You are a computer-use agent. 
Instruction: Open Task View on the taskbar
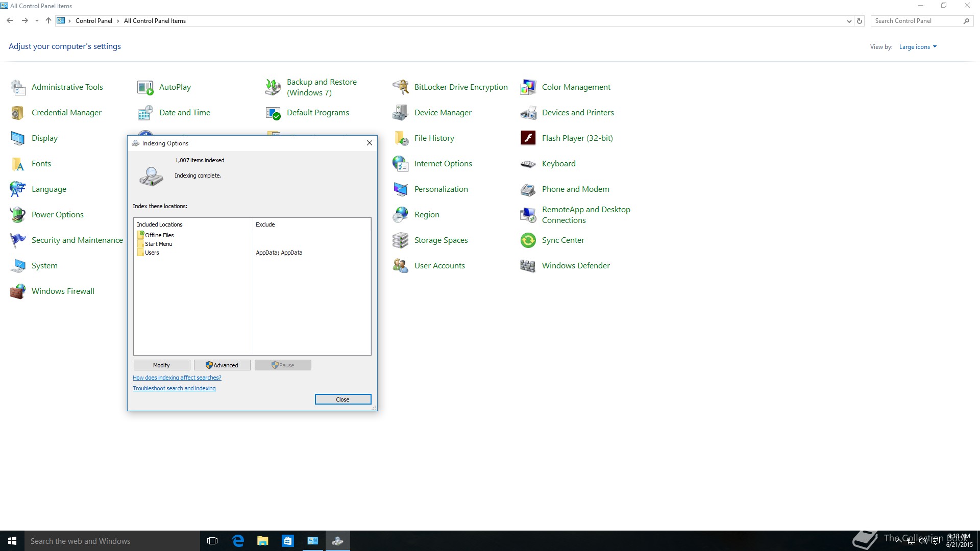212,541
